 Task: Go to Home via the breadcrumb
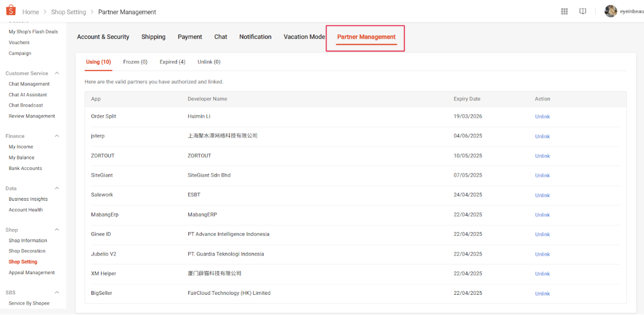click(31, 12)
